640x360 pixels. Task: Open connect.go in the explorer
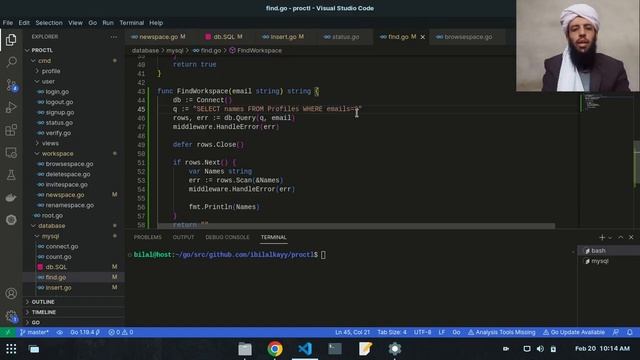coord(73,247)
